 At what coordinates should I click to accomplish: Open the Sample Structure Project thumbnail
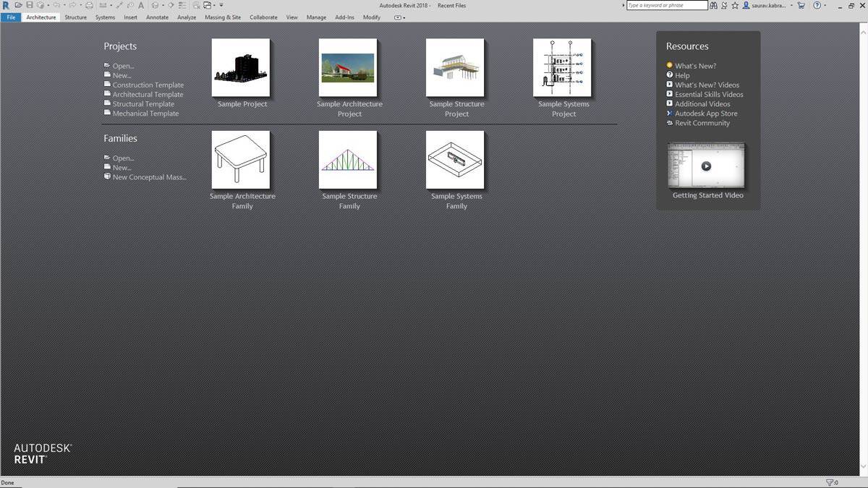click(455, 67)
